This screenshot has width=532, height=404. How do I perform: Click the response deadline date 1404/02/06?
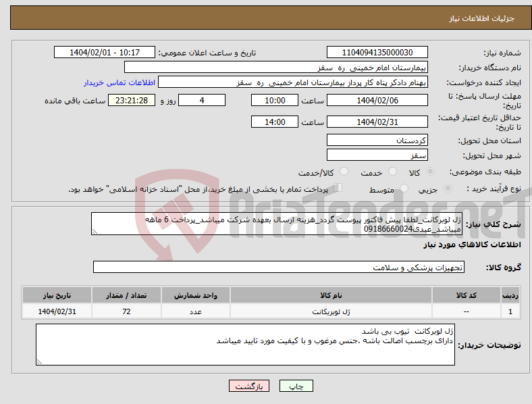click(377, 100)
